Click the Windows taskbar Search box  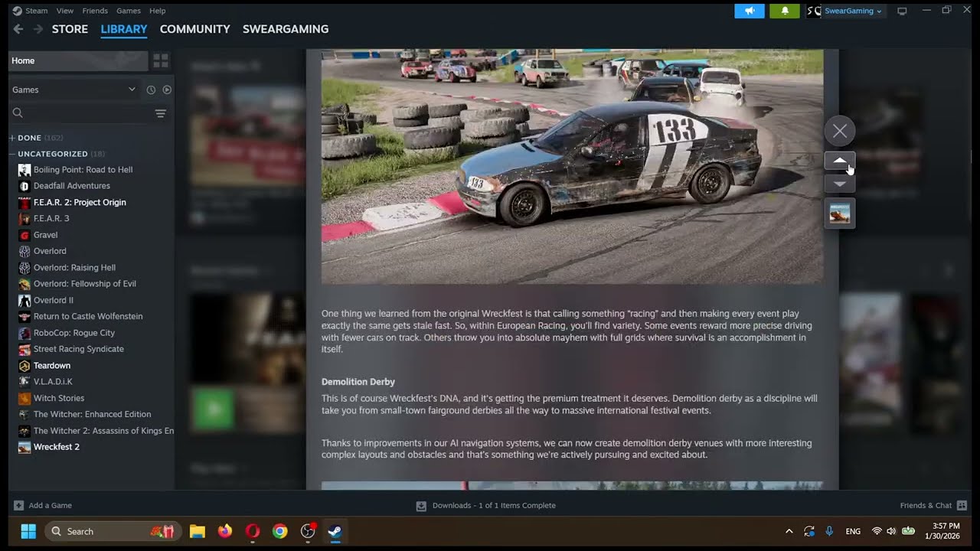(112, 531)
